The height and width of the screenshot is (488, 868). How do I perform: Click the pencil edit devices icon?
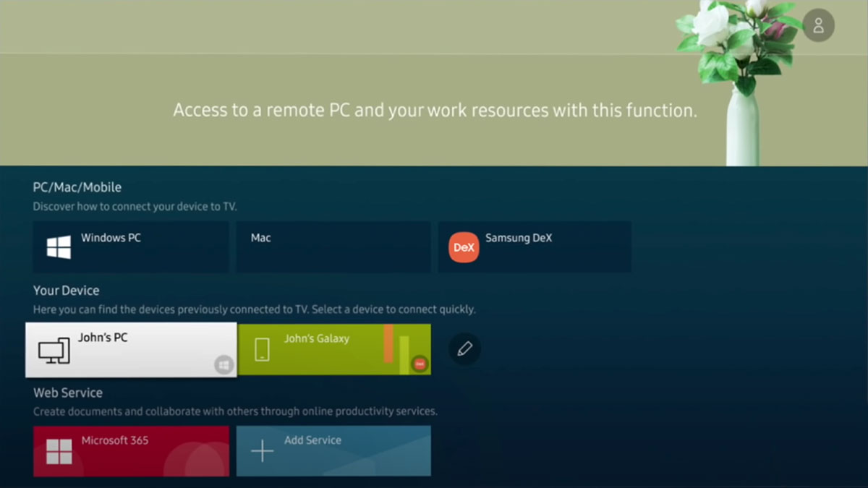[464, 349]
